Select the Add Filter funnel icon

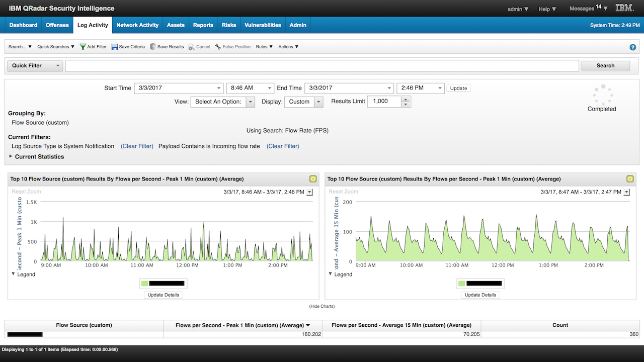(83, 46)
